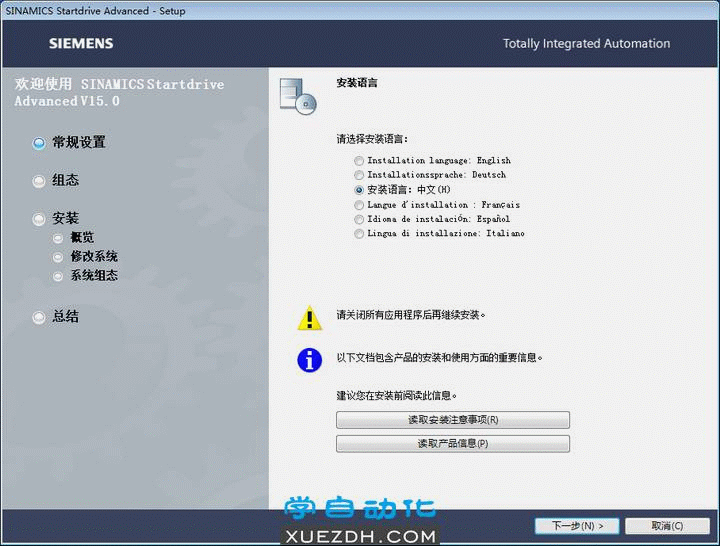
Task: Select 常规设置 step in sidebar
Action: coord(69,143)
